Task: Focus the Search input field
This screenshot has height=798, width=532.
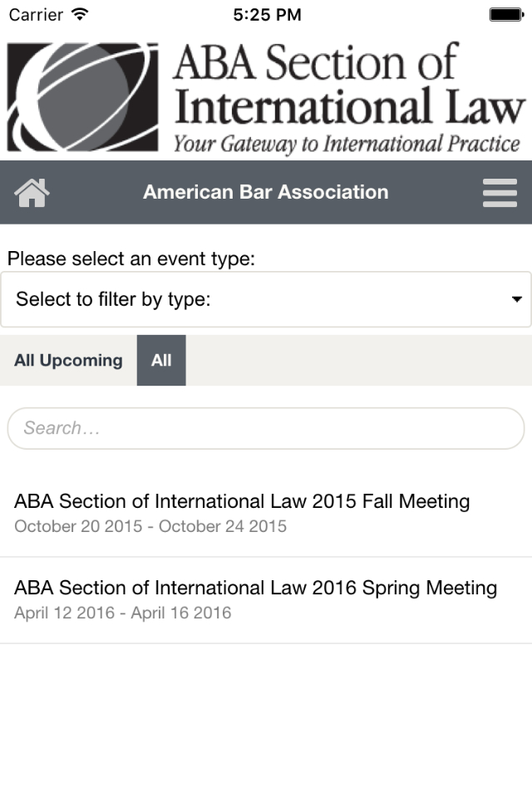Action: (x=266, y=428)
